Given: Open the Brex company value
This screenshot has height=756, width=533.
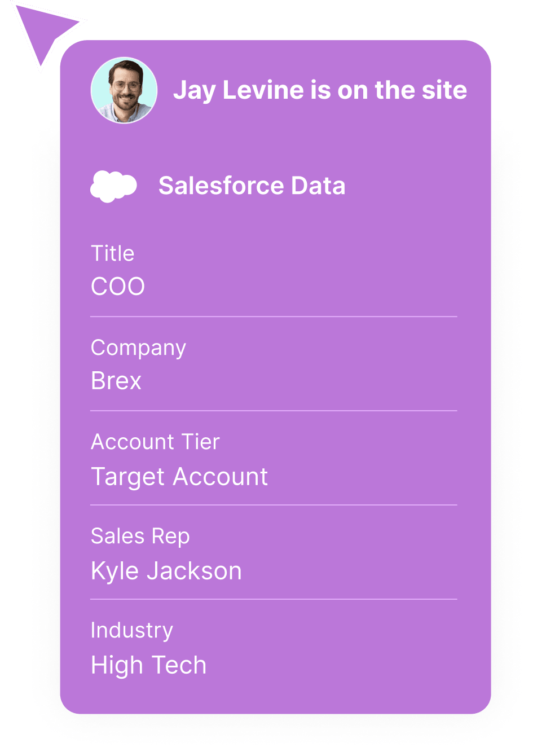Looking at the screenshot, I should pos(116,381).
